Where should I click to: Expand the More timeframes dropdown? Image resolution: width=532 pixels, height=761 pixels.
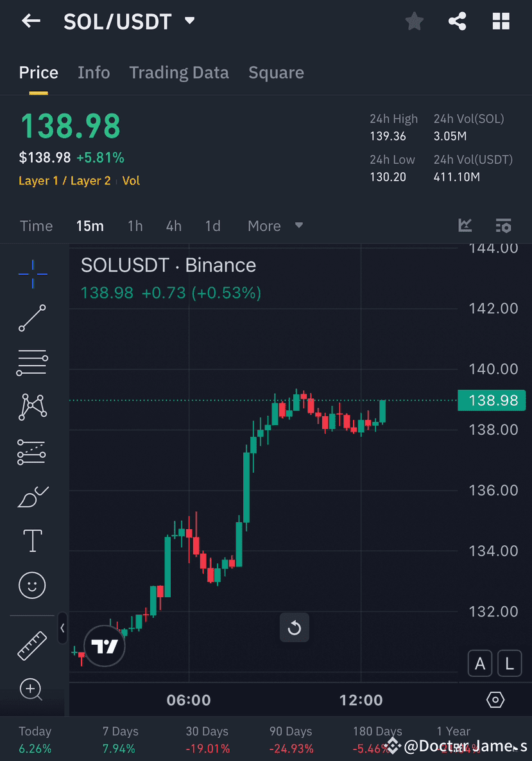275,225
